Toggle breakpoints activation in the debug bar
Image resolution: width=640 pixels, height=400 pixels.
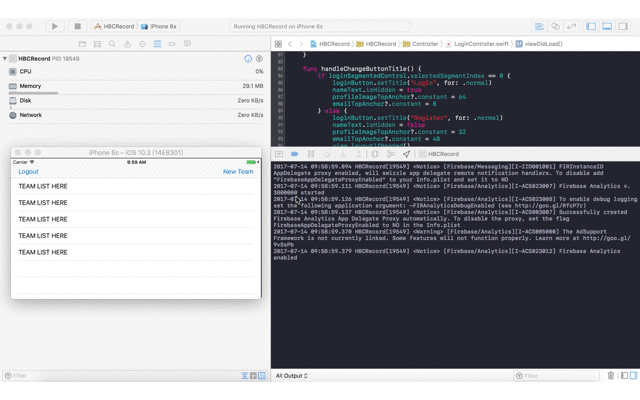[294, 154]
